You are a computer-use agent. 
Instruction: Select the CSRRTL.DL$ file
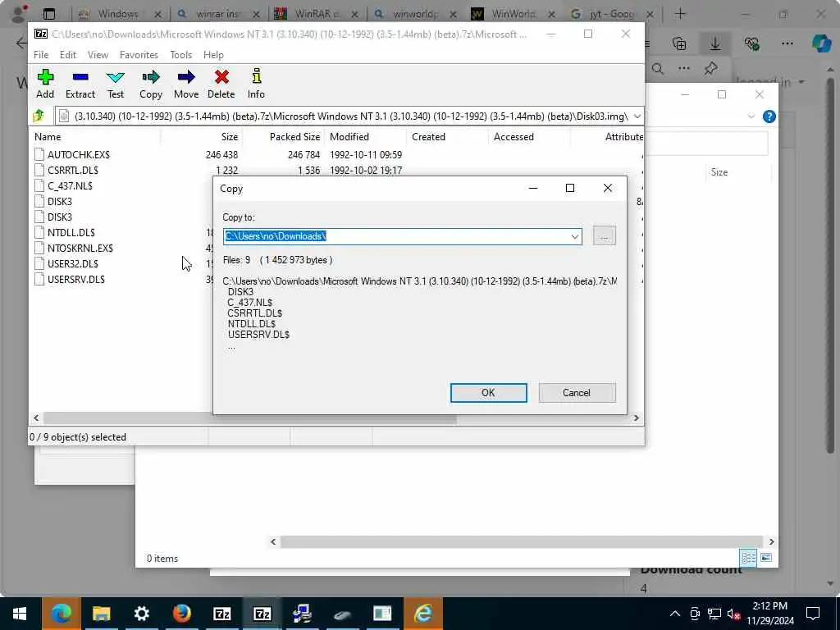click(x=73, y=170)
